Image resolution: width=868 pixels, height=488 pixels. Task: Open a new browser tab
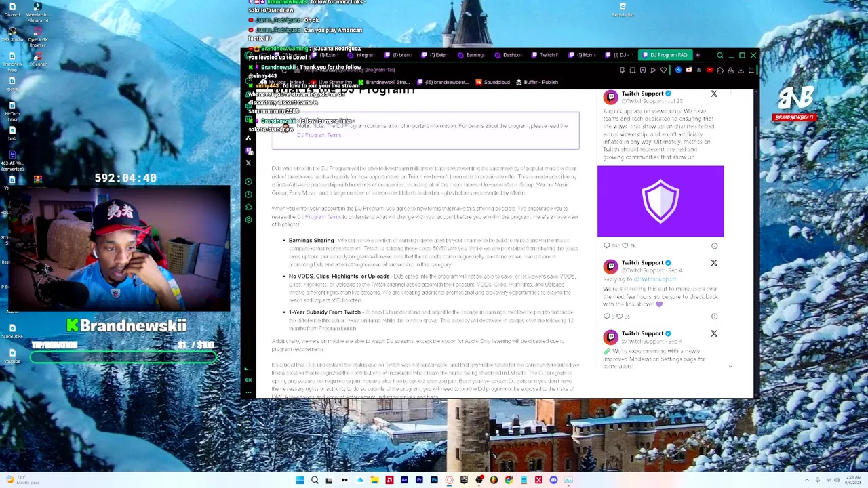pos(697,55)
